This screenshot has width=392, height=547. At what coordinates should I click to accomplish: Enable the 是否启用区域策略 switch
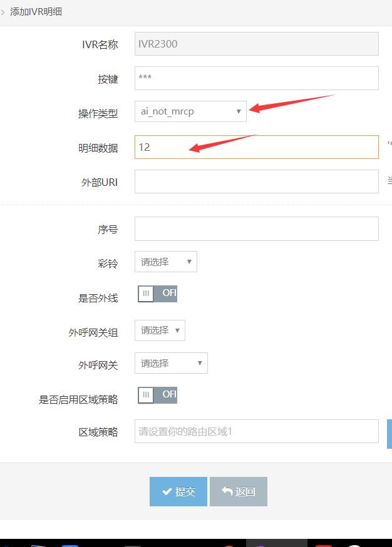coord(157,395)
